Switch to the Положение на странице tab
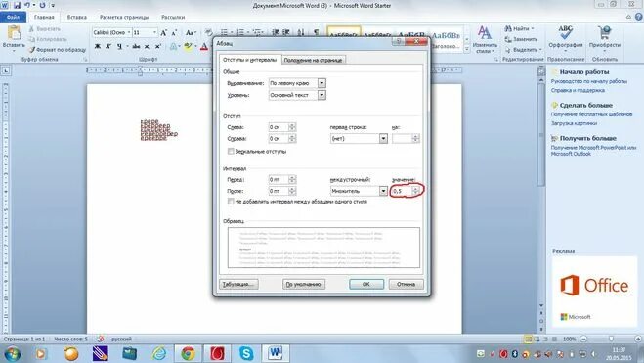Image resolution: width=644 pixels, height=363 pixels. (x=313, y=60)
